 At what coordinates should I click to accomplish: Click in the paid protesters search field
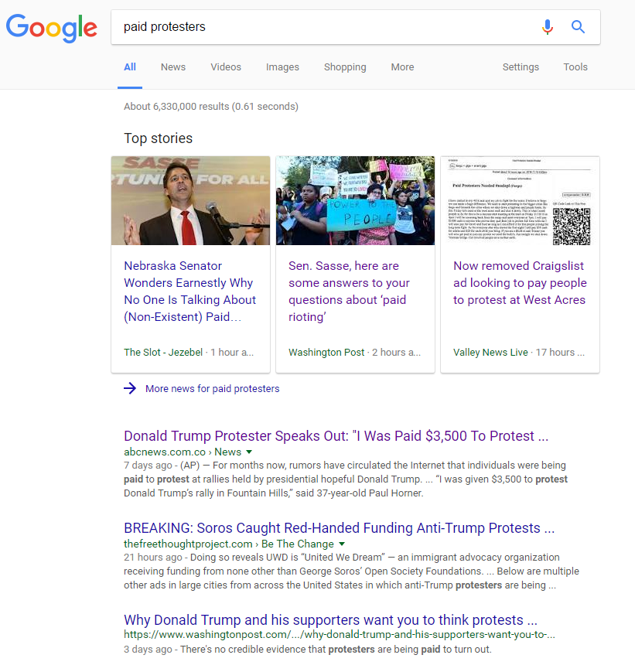pos(326,27)
